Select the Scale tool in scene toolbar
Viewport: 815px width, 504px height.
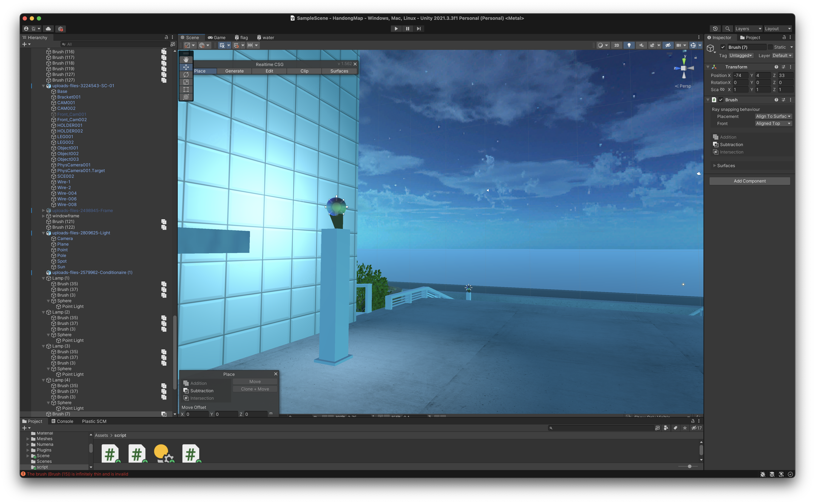click(186, 82)
